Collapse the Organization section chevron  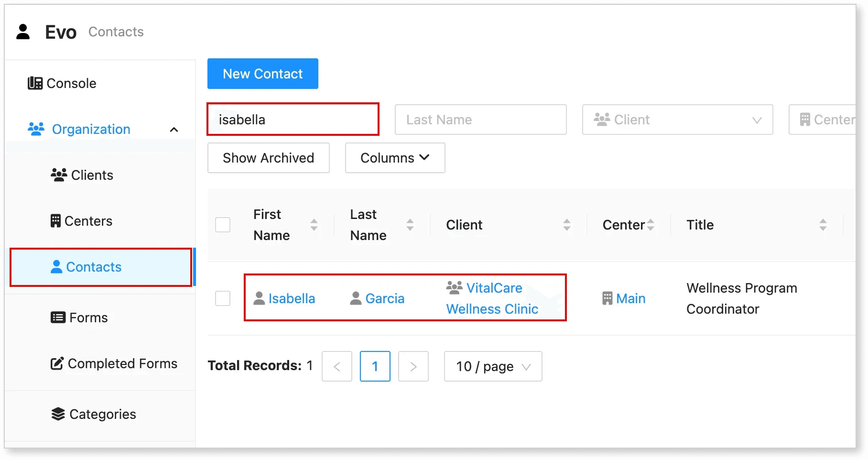(174, 130)
